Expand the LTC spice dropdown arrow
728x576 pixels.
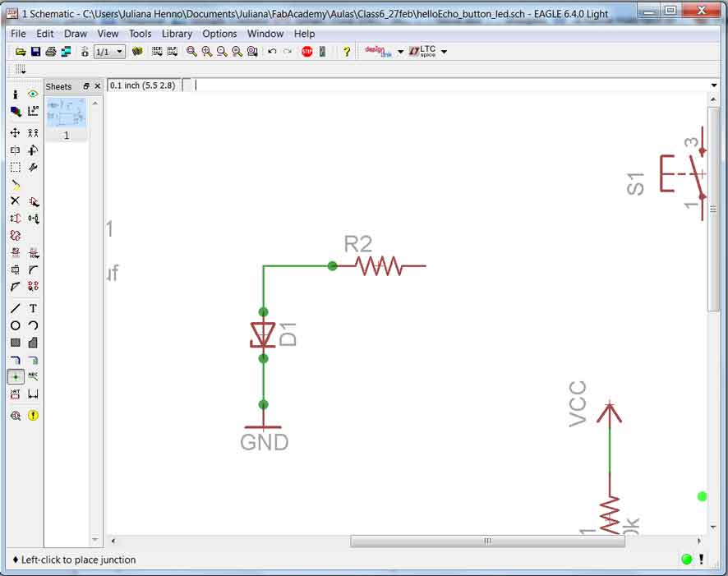[444, 52]
